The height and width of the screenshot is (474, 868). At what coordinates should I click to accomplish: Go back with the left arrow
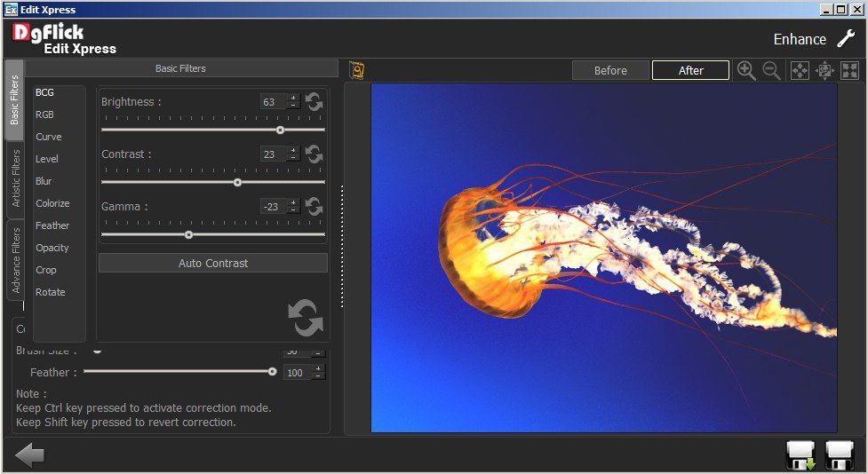coord(29,455)
